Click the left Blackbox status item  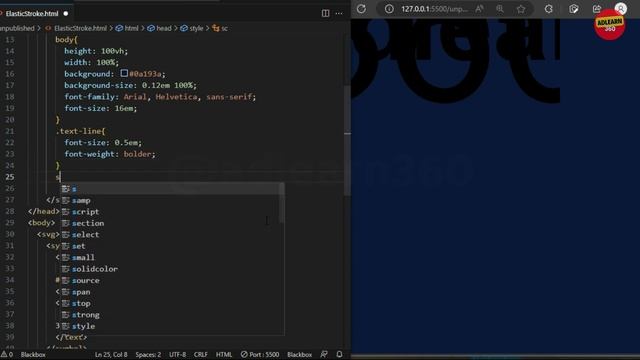[x=33, y=354]
